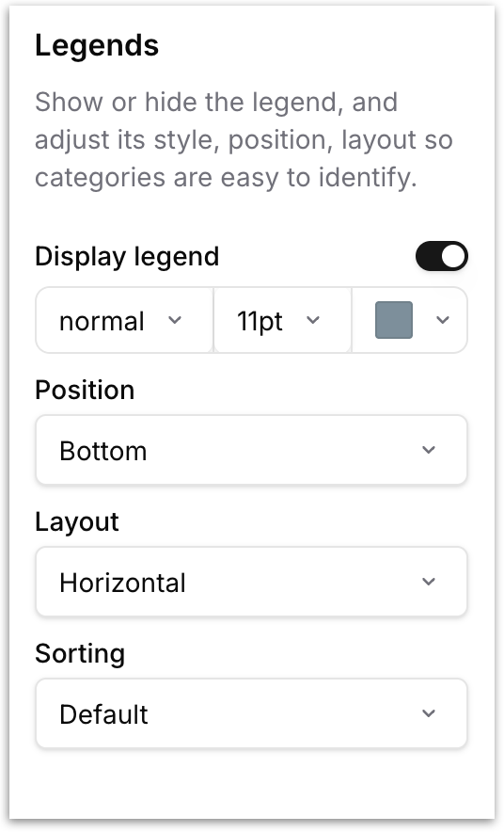Click the chevron next to normal
504x832 pixels.
pyautogui.click(x=174, y=320)
